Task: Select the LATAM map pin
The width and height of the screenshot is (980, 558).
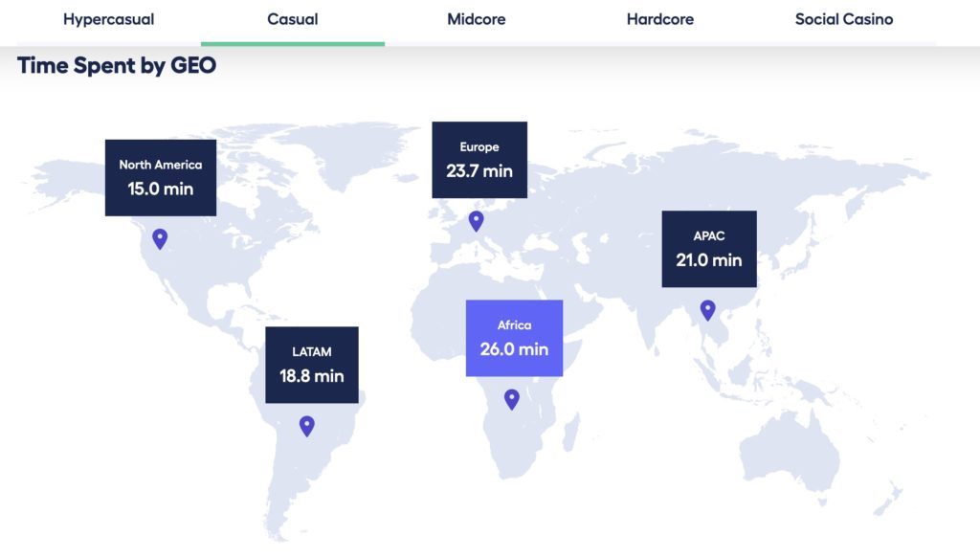Action: pos(306,426)
